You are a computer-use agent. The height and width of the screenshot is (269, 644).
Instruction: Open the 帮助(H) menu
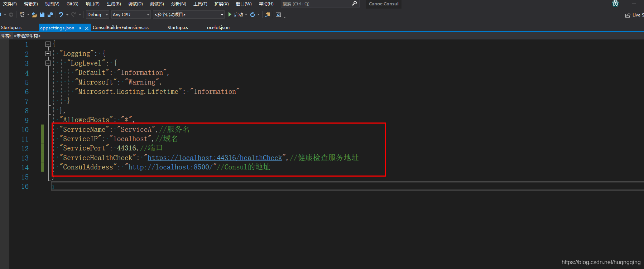pos(266,4)
